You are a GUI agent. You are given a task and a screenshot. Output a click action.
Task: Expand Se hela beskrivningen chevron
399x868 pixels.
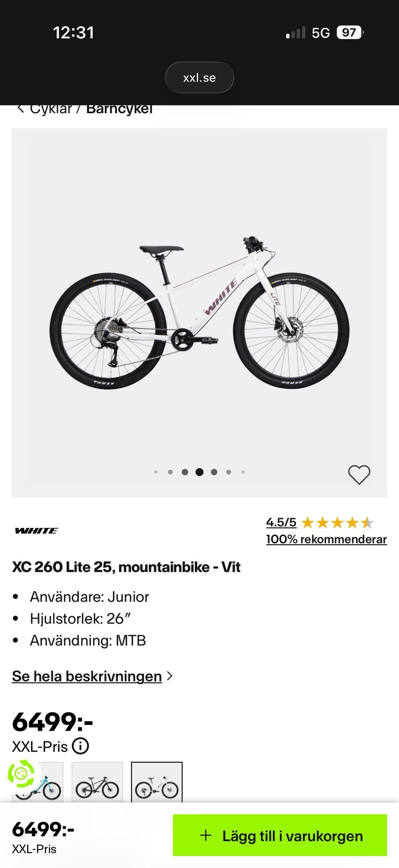click(x=169, y=676)
